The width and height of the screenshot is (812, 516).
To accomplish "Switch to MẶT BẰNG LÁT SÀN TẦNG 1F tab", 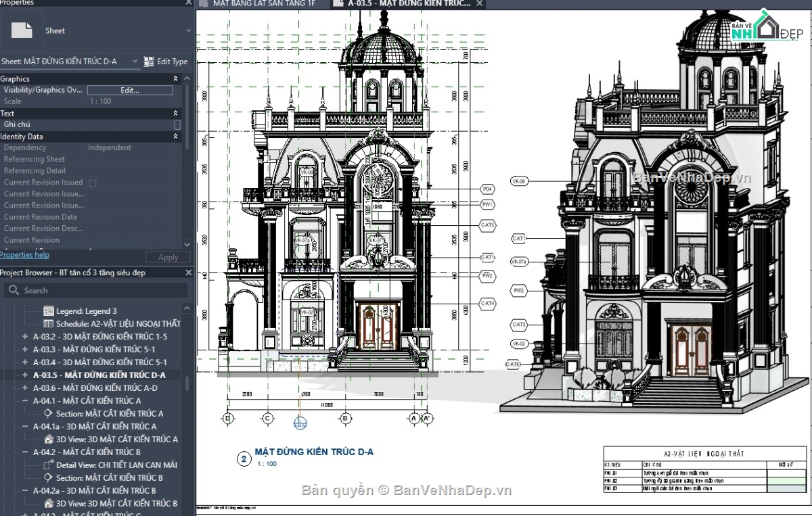I will pos(263,3).
